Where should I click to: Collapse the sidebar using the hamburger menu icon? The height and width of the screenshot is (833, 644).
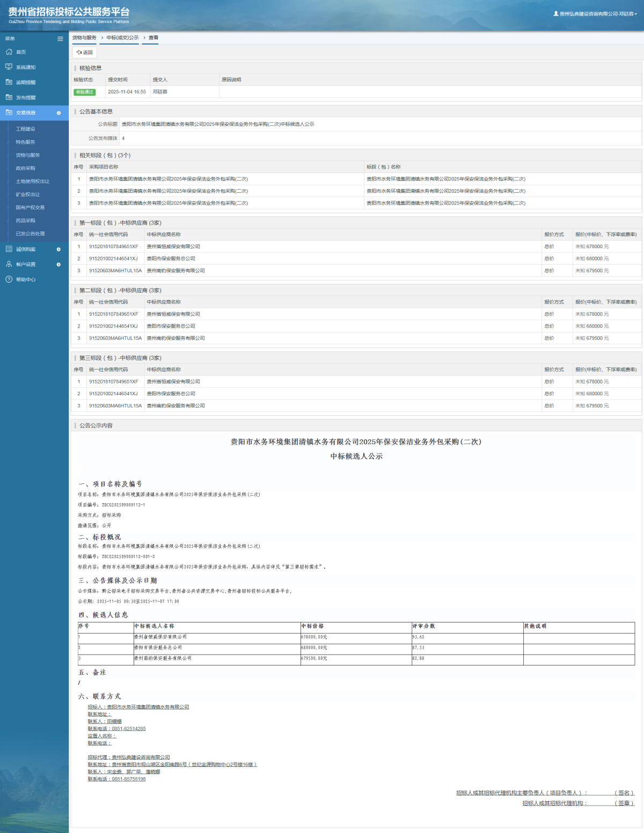click(x=60, y=39)
